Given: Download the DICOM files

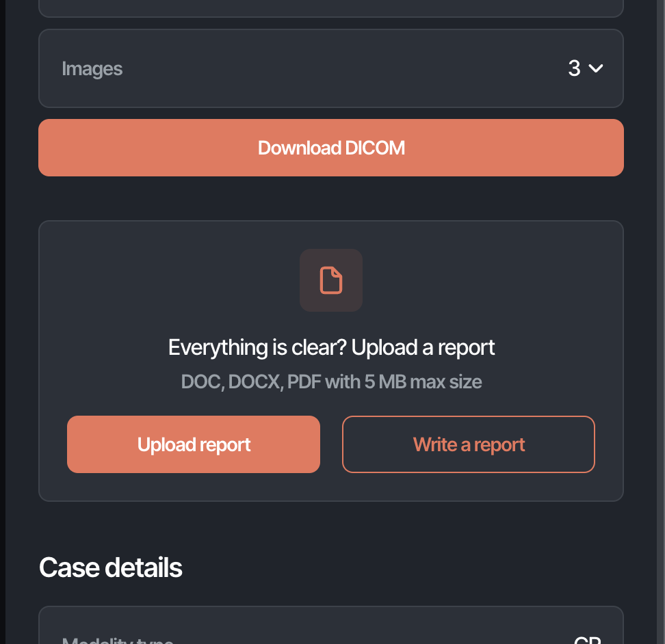Looking at the screenshot, I should coord(331,148).
